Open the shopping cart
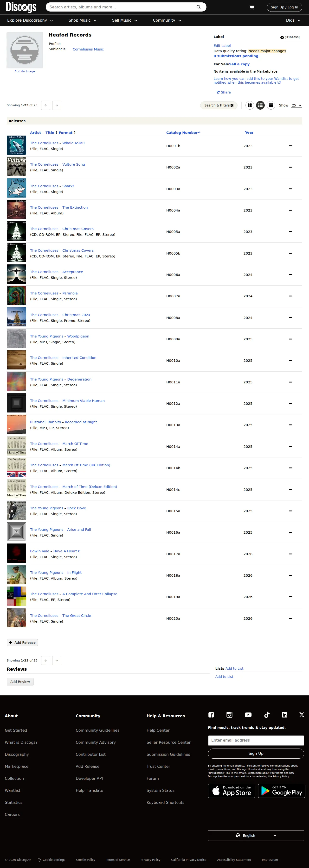Screen dimensions: 309x868 tap(252, 7)
